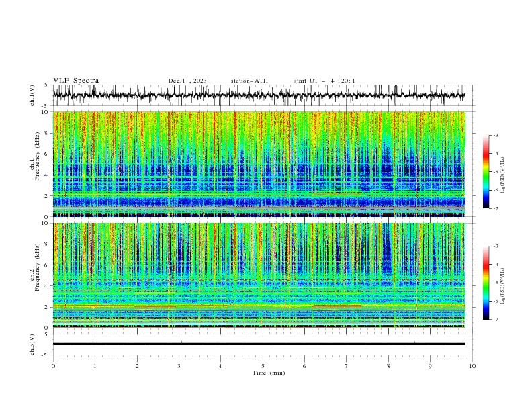The height and width of the screenshot is (411, 532).
Task: Click the ch.2 "Frequency (kHz)" axis label
Action: [38, 268]
